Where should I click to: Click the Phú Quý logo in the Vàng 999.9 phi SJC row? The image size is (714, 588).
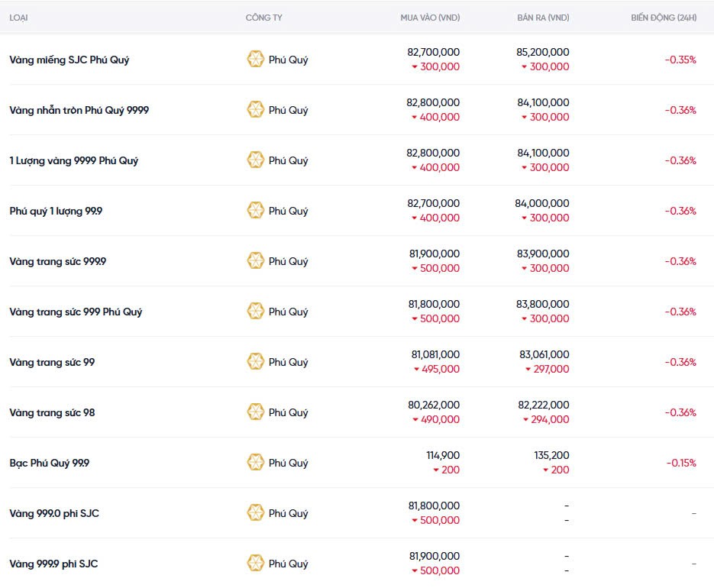coord(256,564)
